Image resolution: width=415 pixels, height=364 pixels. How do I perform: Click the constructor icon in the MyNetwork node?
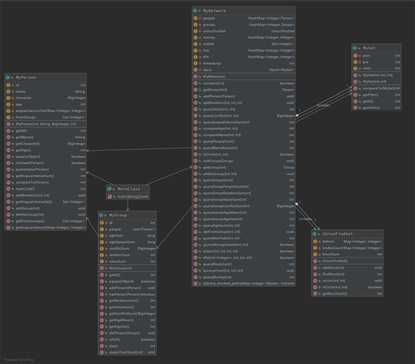pyautogui.click(x=195, y=76)
